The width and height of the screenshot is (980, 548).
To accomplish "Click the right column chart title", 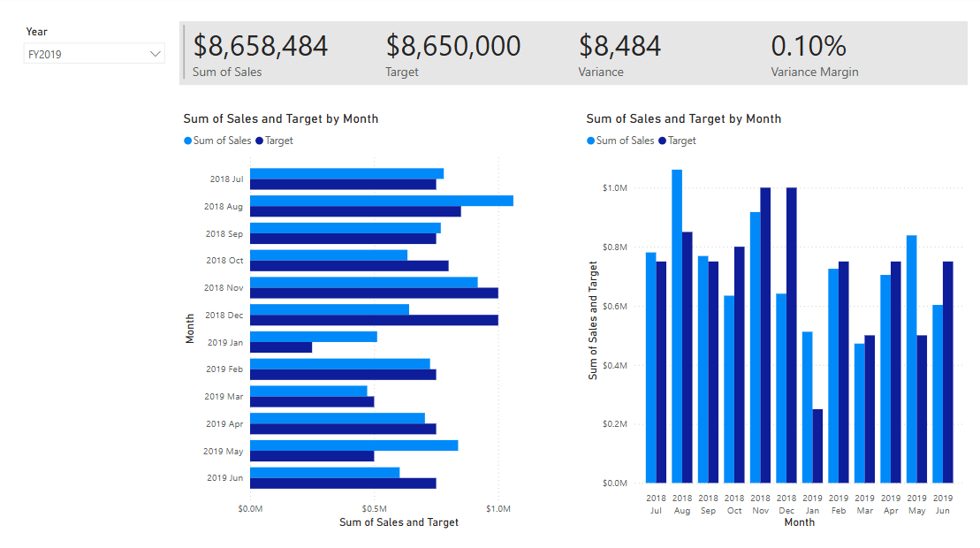I will [684, 118].
